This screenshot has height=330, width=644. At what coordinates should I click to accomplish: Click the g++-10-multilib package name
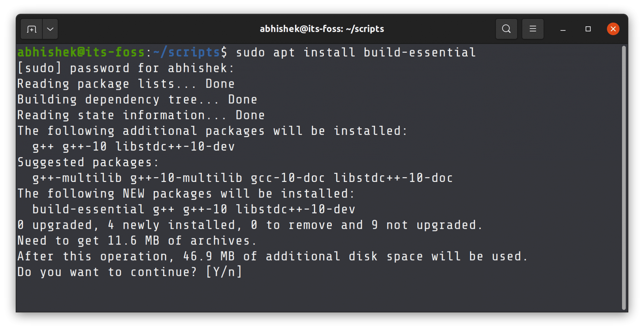pyautogui.click(x=186, y=178)
